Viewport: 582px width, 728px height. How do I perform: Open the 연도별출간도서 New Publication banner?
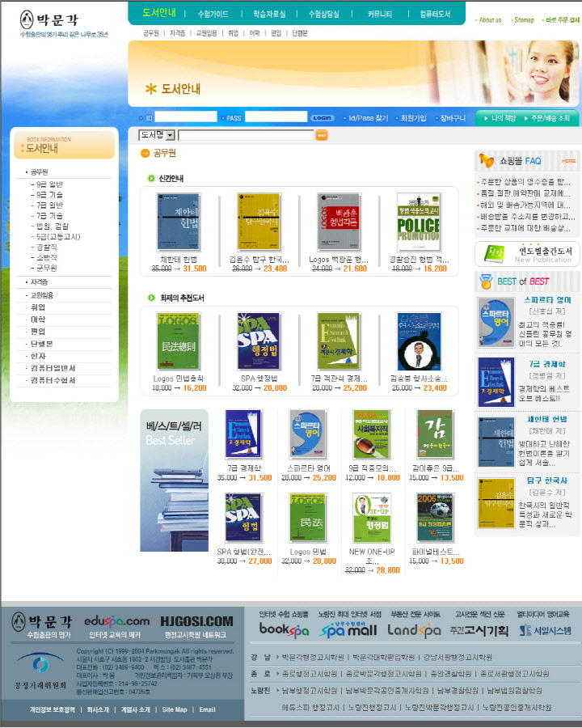(x=527, y=255)
